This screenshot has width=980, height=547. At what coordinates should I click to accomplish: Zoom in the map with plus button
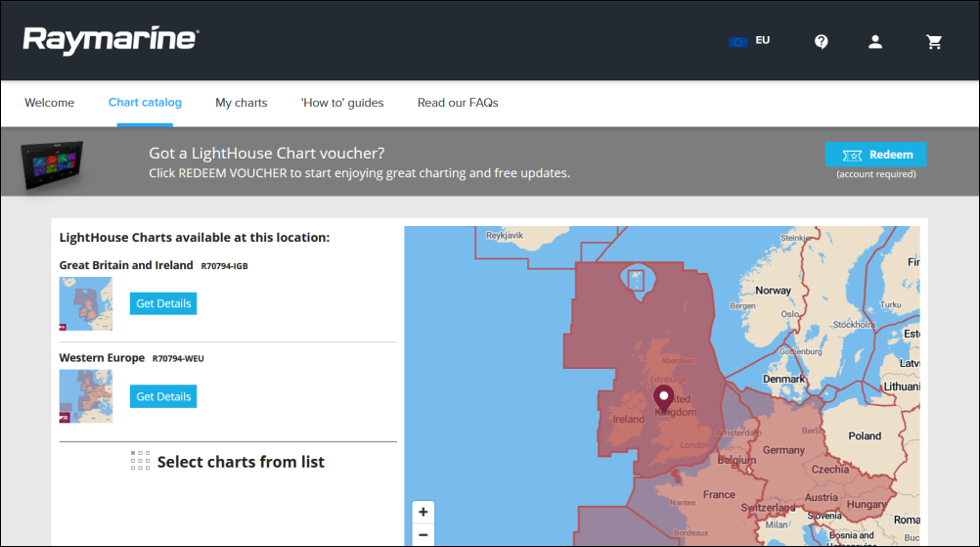(x=423, y=512)
